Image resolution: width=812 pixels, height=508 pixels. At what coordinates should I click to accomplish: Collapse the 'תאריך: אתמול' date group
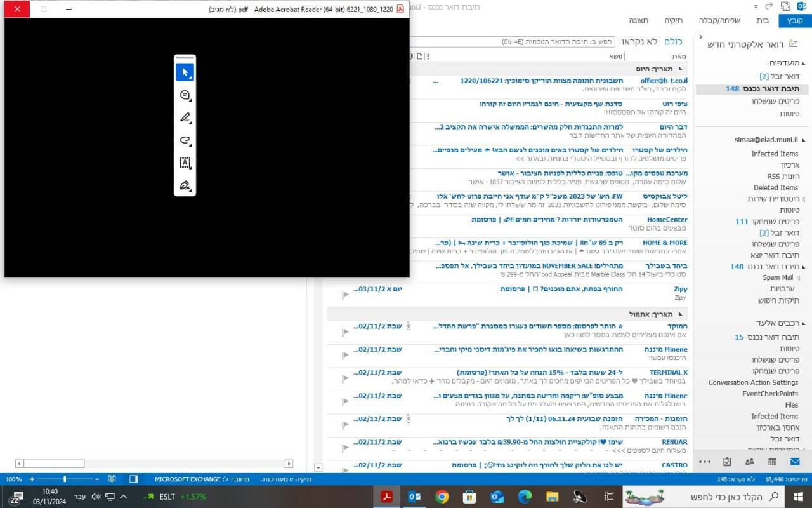tap(680, 314)
